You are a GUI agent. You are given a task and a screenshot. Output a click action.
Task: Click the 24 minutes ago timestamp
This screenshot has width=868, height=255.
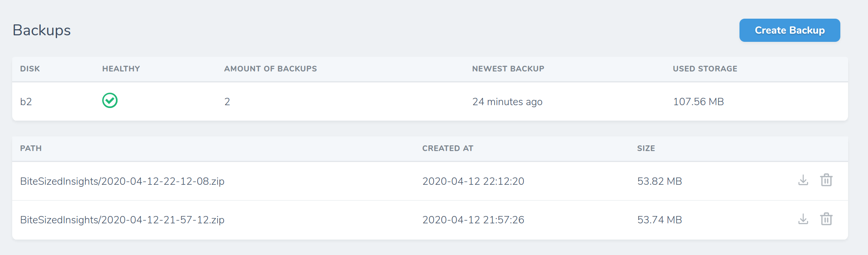pos(507,102)
